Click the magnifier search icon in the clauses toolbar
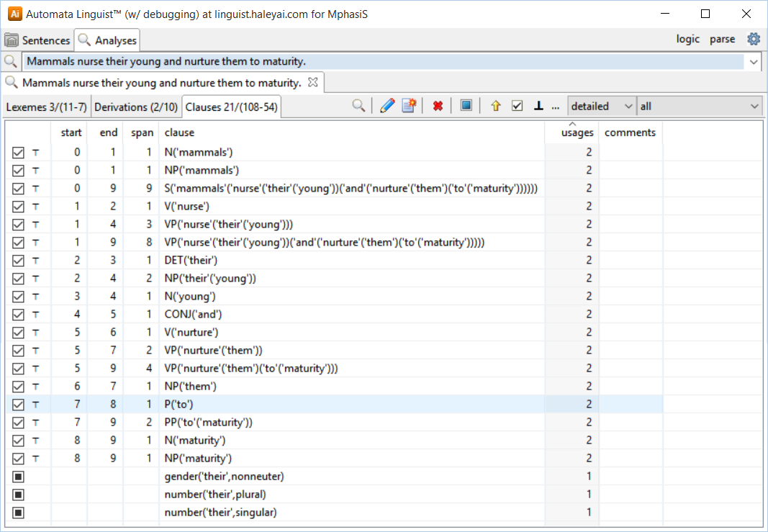This screenshot has height=532, width=768. coord(358,106)
